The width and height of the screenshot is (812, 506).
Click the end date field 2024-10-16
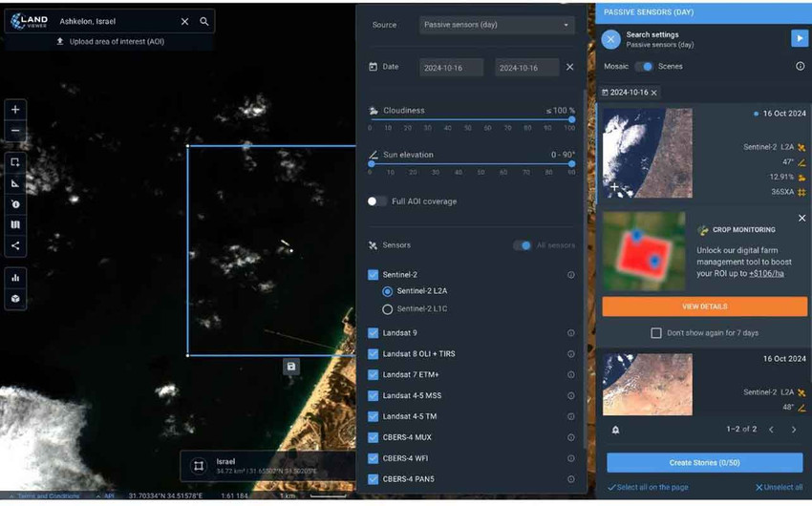526,68
